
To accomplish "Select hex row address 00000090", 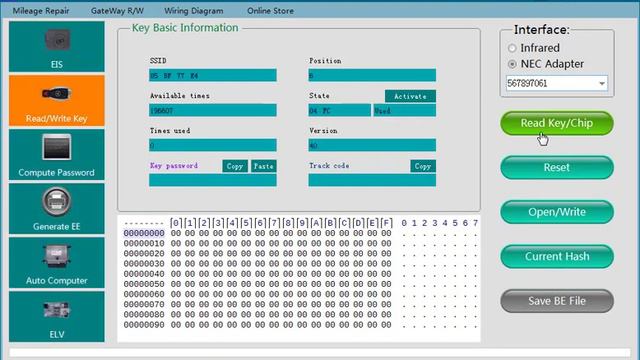I will point(144,325).
